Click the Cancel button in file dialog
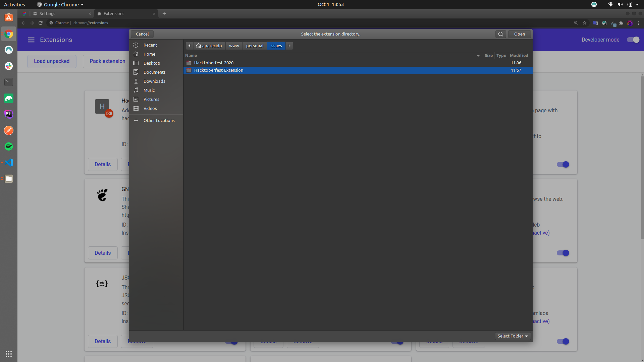 [x=142, y=34]
